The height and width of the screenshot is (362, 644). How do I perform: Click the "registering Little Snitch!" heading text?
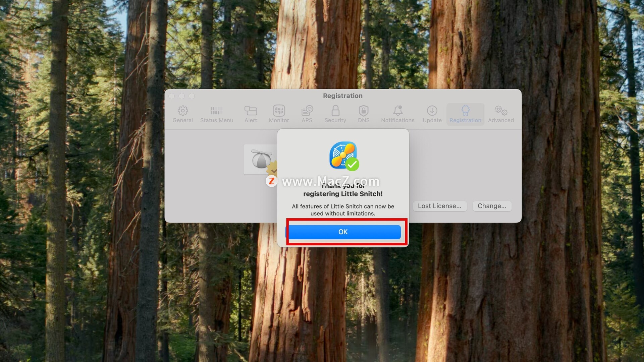point(343,194)
